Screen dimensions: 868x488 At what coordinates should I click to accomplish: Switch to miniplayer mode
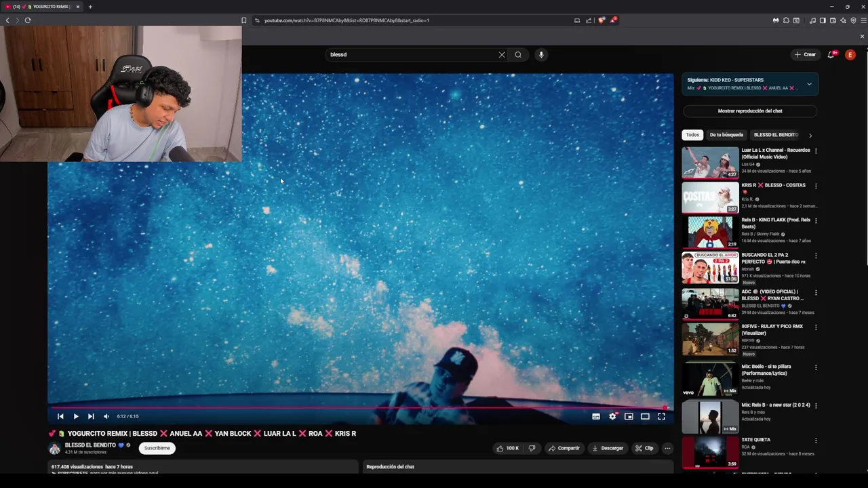629,416
